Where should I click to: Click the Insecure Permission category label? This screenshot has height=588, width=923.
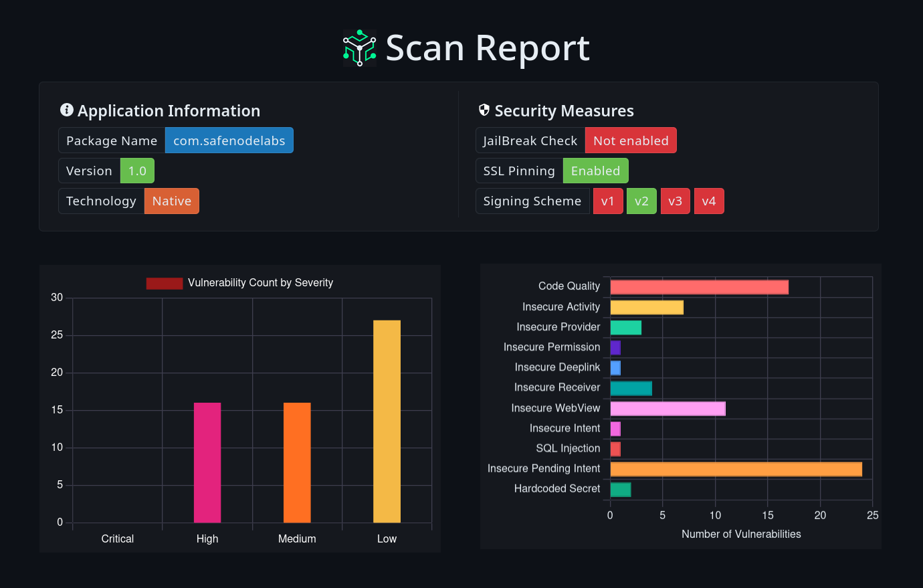coord(552,347)
